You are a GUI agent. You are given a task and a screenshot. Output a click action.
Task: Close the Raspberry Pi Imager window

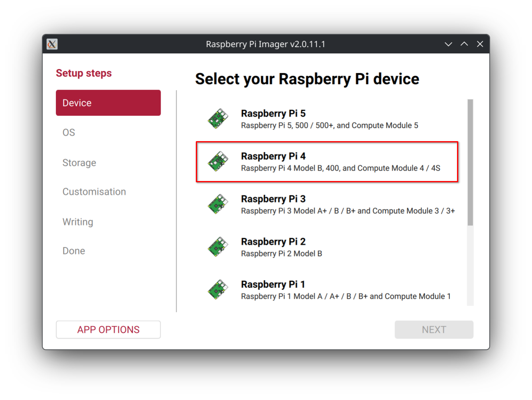480,44
